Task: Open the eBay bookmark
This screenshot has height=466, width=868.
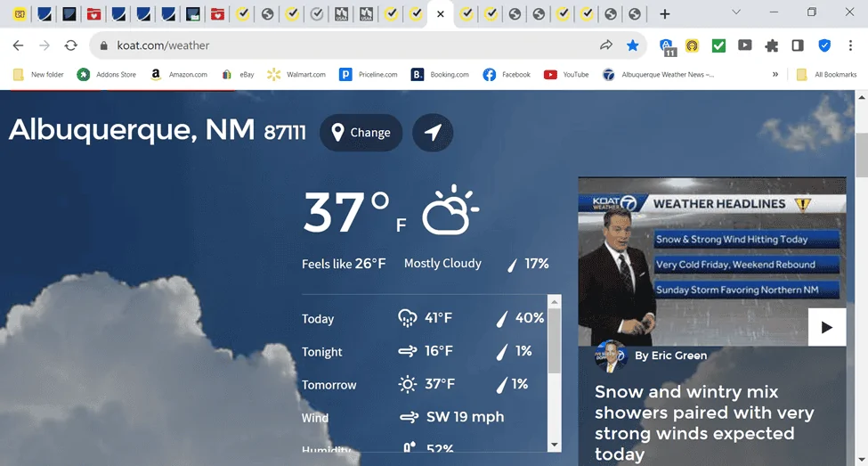Action: [238, 74]
